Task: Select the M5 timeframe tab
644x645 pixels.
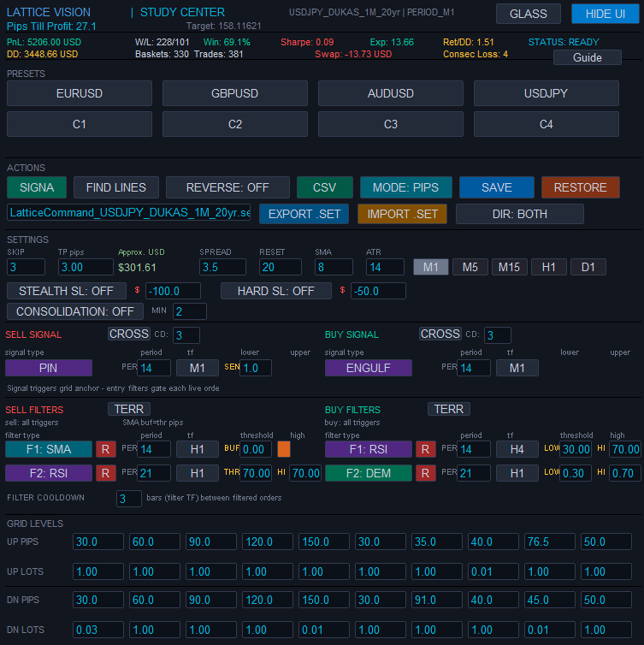Action: (x=470, y=267)
